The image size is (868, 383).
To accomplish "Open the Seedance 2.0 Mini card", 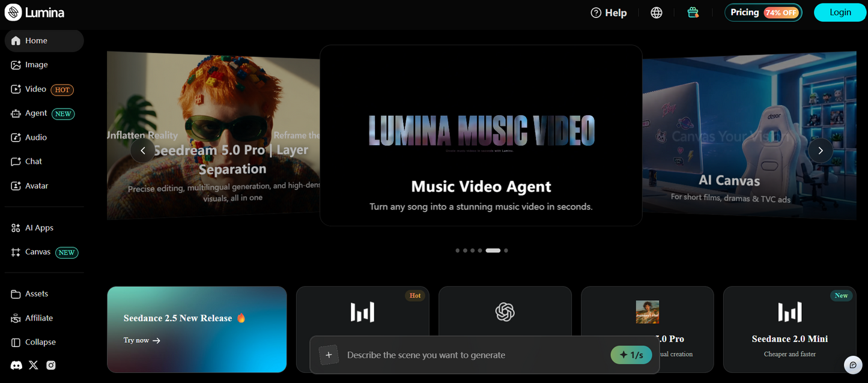I will pyautogui.click(x=790, y=330).
